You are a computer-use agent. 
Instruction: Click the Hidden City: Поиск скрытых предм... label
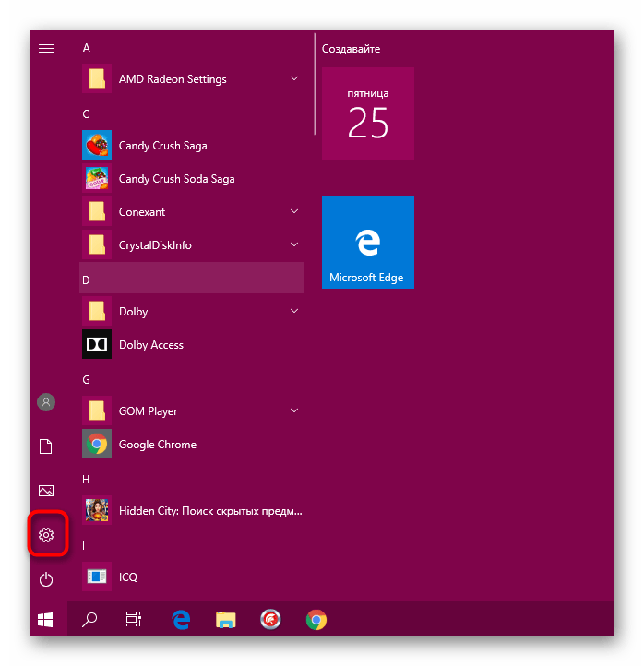tap(210, 511)
